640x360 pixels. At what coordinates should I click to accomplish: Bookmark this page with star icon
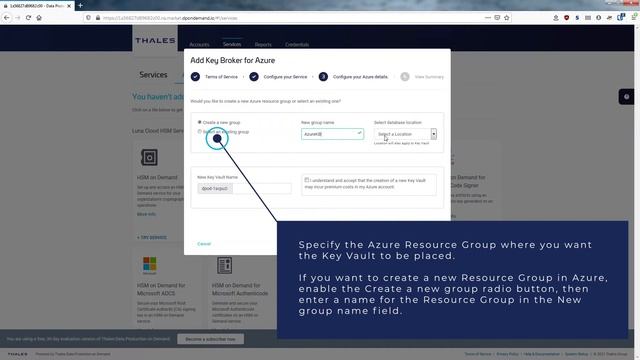tap(507, 18)
